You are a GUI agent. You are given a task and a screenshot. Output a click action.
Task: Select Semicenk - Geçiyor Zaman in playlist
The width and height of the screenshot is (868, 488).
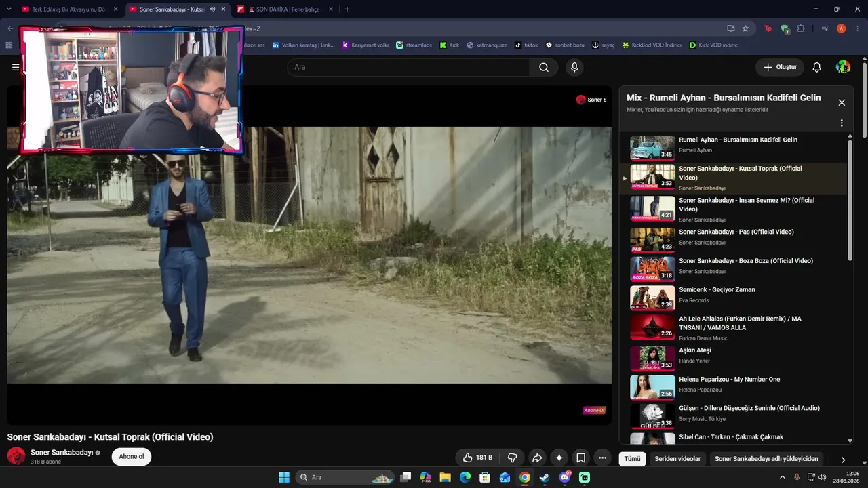pos(732,298)
